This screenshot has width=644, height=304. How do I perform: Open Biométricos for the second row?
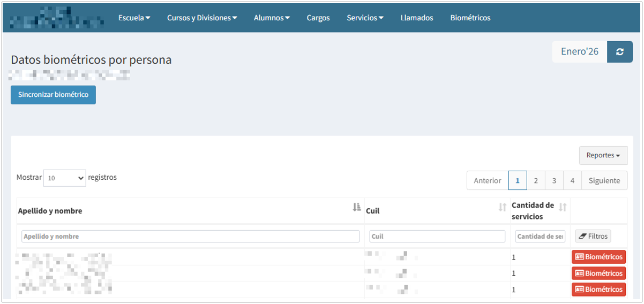(x=598, y=273)
